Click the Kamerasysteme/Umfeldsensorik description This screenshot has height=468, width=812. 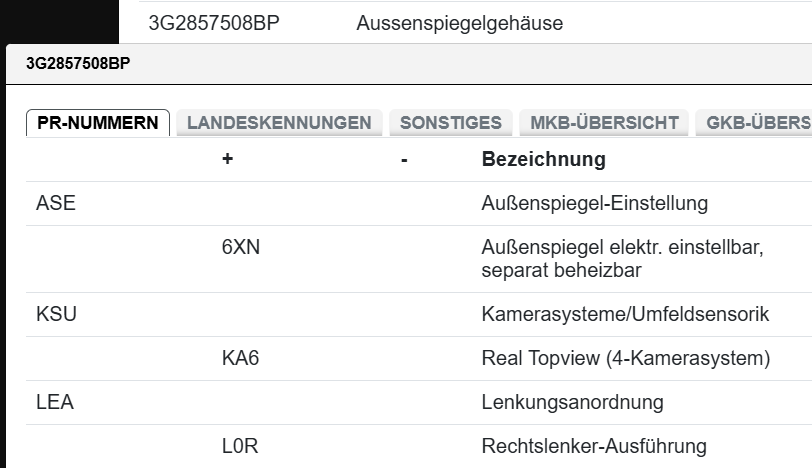click(625, 314)
